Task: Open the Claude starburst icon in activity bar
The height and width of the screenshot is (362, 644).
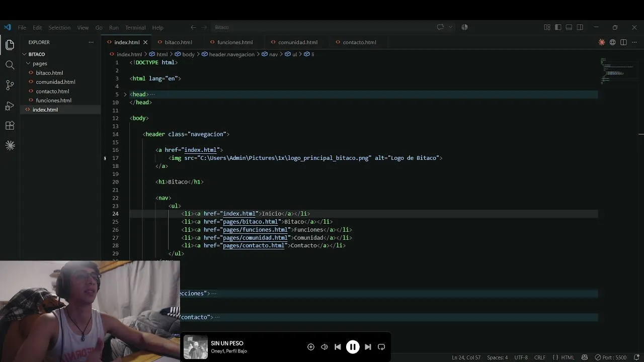Action: coord(10,146)
